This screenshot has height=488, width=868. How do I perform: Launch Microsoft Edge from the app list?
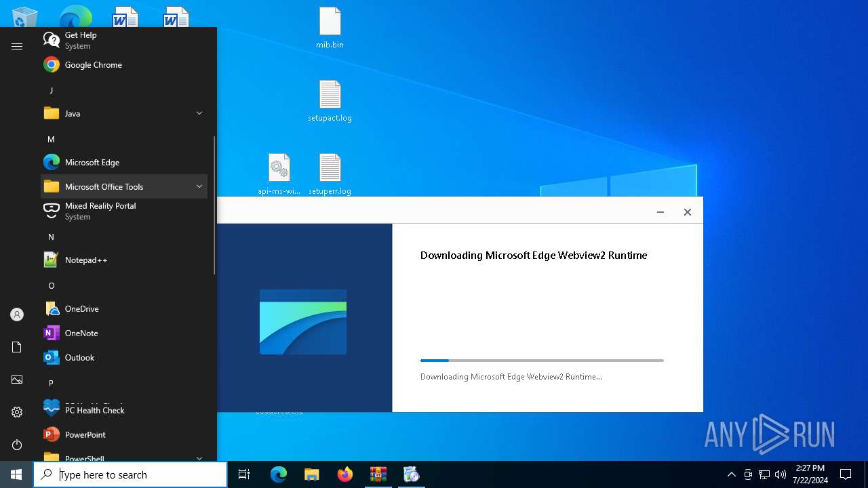pos(124,163)
